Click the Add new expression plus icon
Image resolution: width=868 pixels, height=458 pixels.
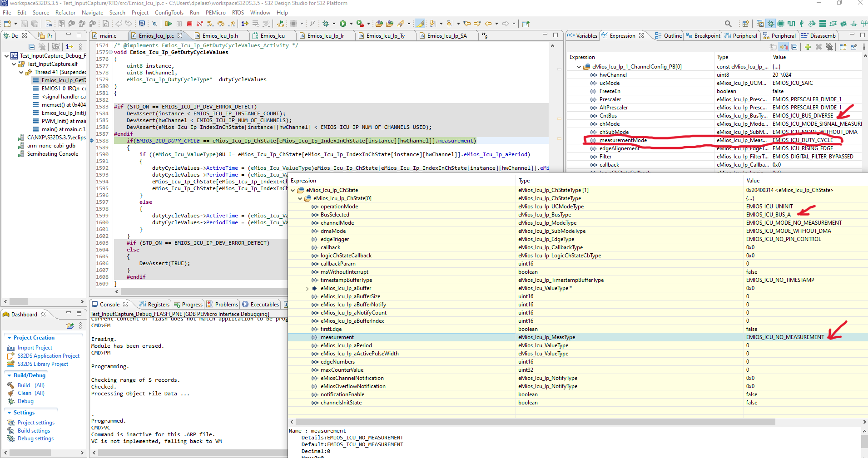pyautogui.click(x=808, y=47)
